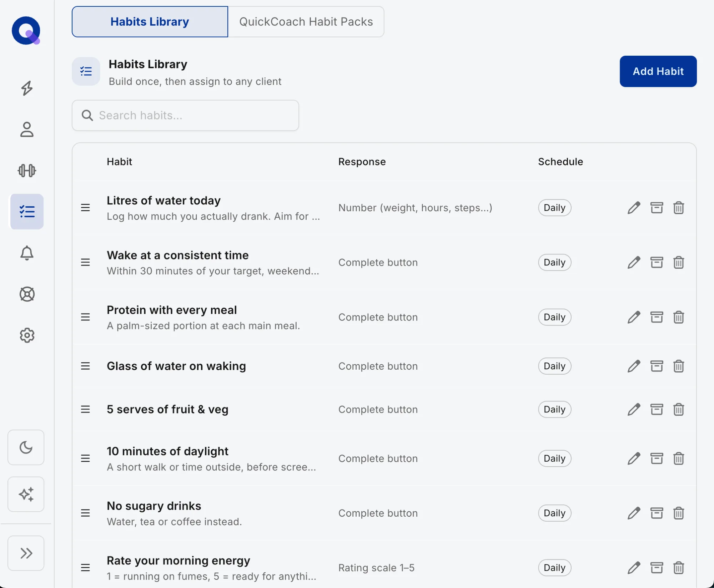Click drag handle of Protein with every meal
The width and height of the screenshot is (714, 588).
(85, 317)
